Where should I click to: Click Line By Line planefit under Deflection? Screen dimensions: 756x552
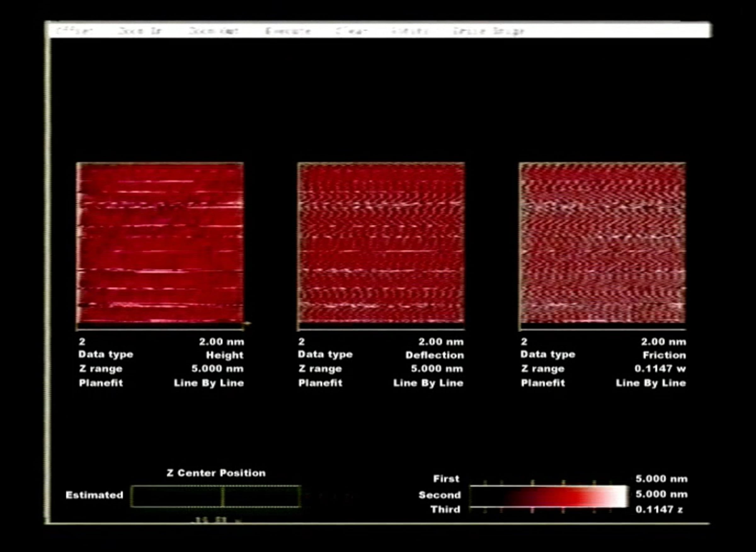[428, 383]
